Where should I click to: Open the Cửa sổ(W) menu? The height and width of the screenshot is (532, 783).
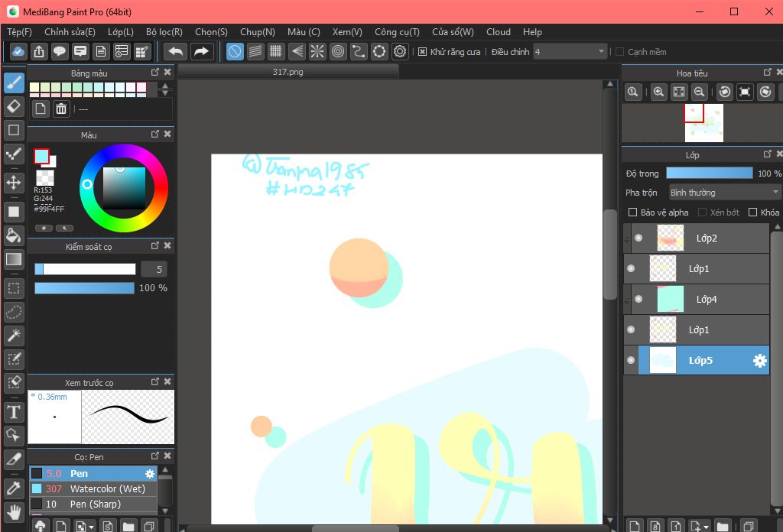453,32
